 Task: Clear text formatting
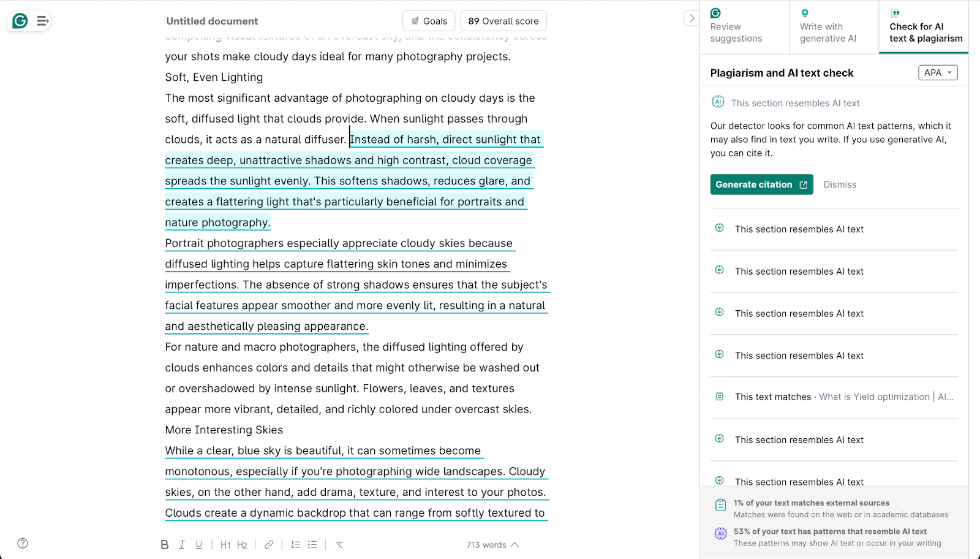(x=339, y=545)
